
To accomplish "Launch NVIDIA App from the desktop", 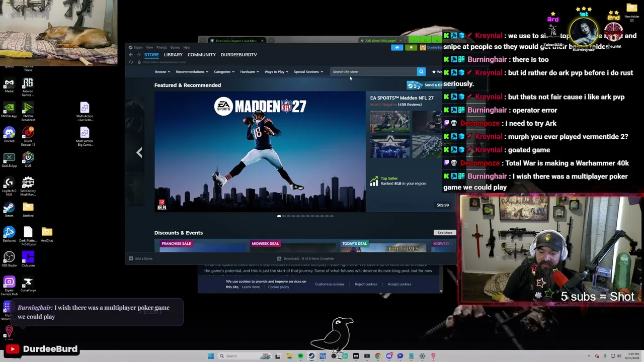I will coord(9,110).
